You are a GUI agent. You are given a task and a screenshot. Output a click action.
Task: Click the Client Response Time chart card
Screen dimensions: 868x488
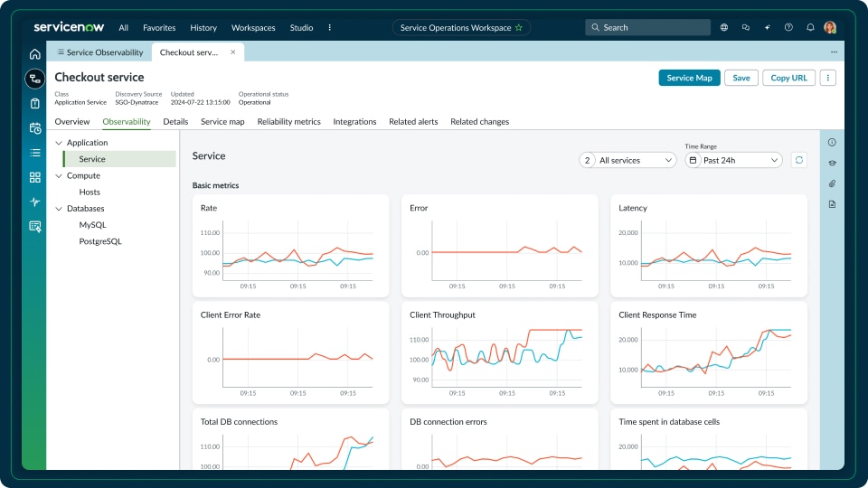[x=709, y=352]
